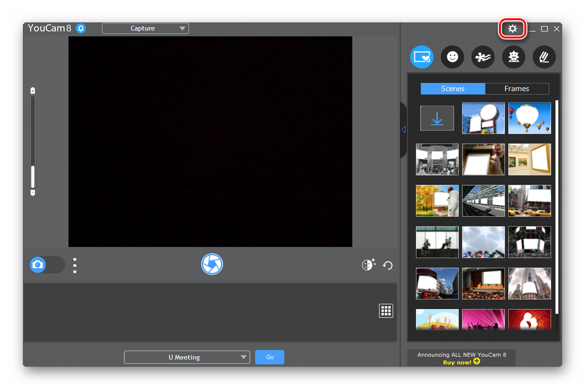Choose the woman holding paper scene
This screenshot has width=587, height=392.
pyautogui.click(x=483, y=160)
